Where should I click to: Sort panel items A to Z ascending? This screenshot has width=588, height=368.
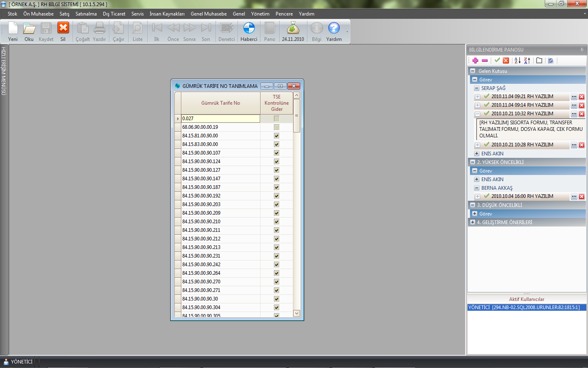(517, 61)
